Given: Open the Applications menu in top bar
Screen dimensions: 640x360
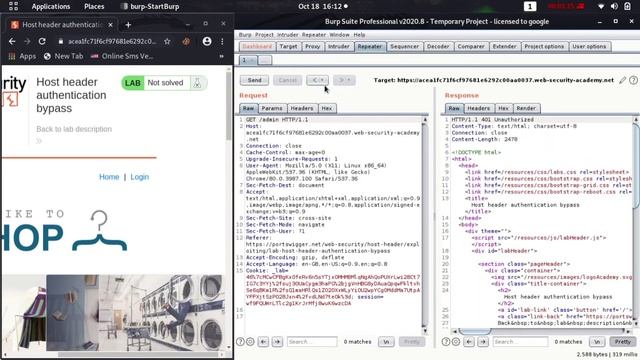Looking at the screenshot, I should (51, 7).
